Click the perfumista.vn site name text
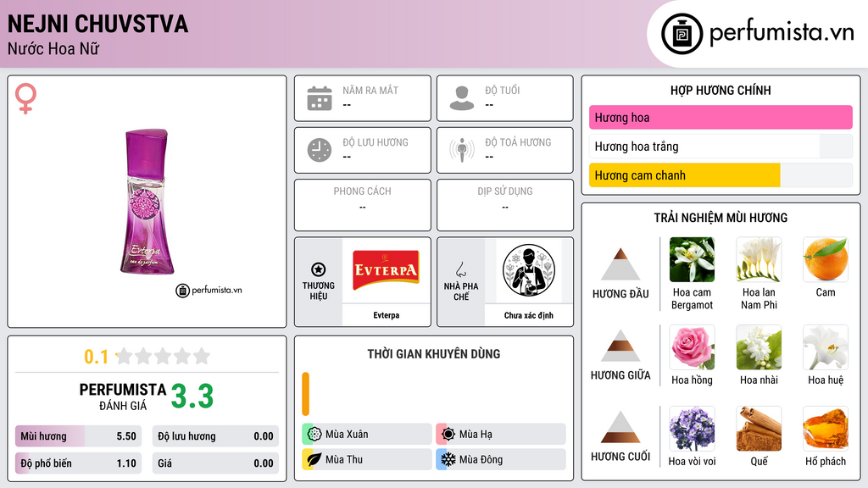 point(782,32)
